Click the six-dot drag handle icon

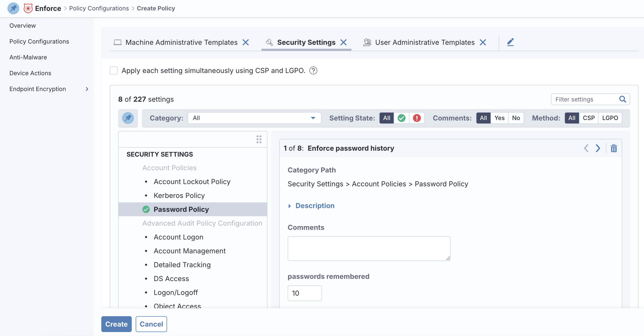tap(259, 139)
